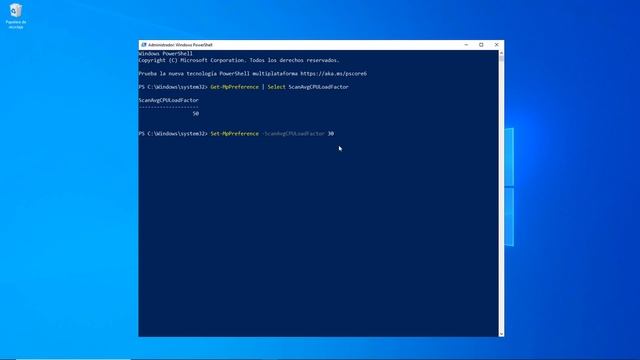Screen dimensions: 640x360
Task: Close the Administrador PowerShell window
Action: pyautogui.click(x=496, y=45)
